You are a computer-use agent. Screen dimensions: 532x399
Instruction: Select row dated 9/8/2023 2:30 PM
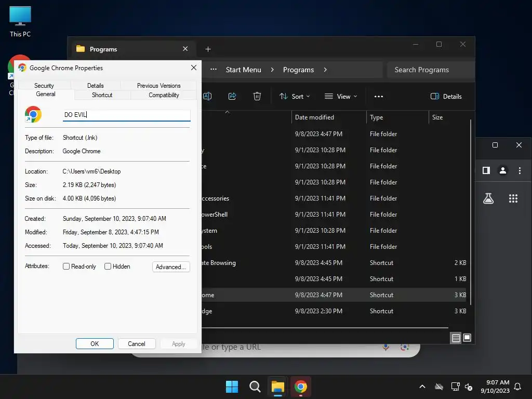coord(334,311)
